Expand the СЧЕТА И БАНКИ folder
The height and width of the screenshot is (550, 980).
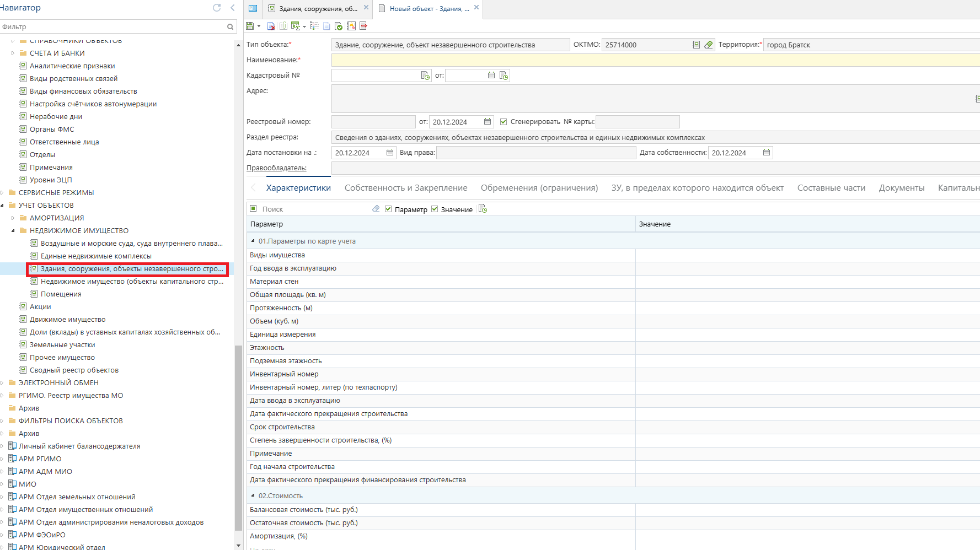13,53
